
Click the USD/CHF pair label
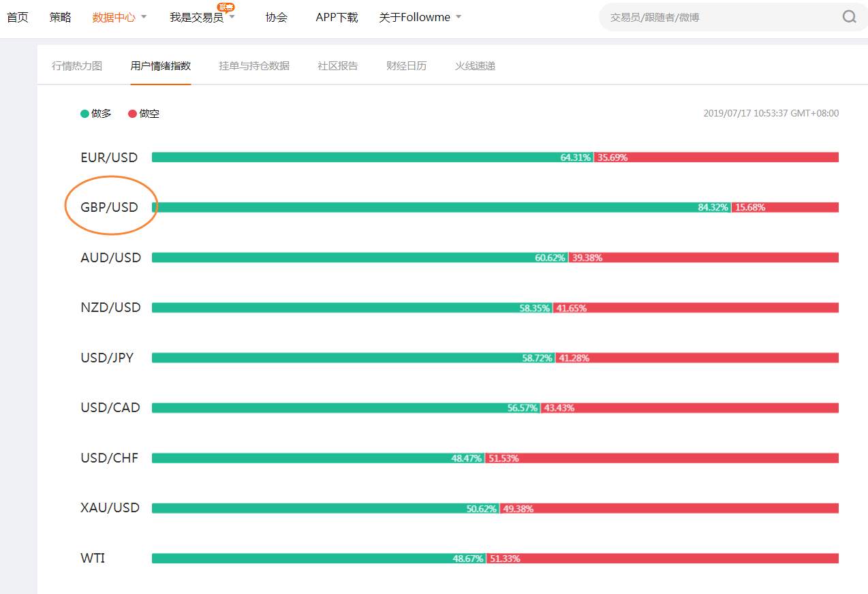110,458
